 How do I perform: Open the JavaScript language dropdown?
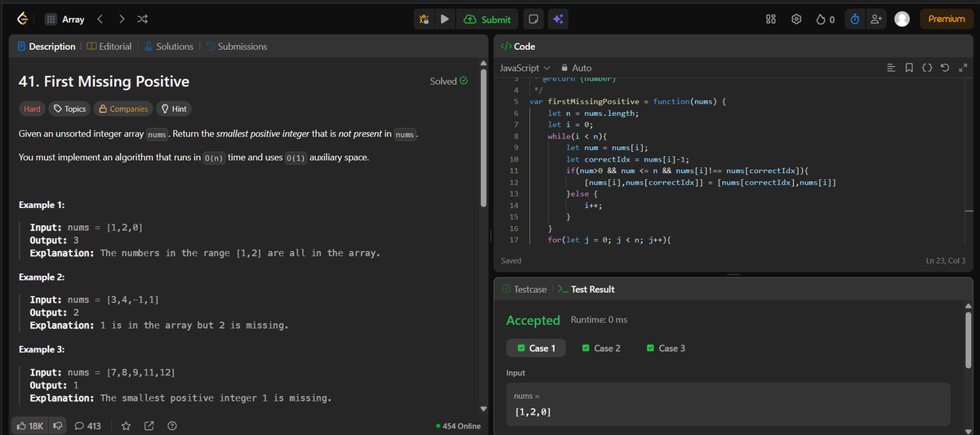[525, 68]
